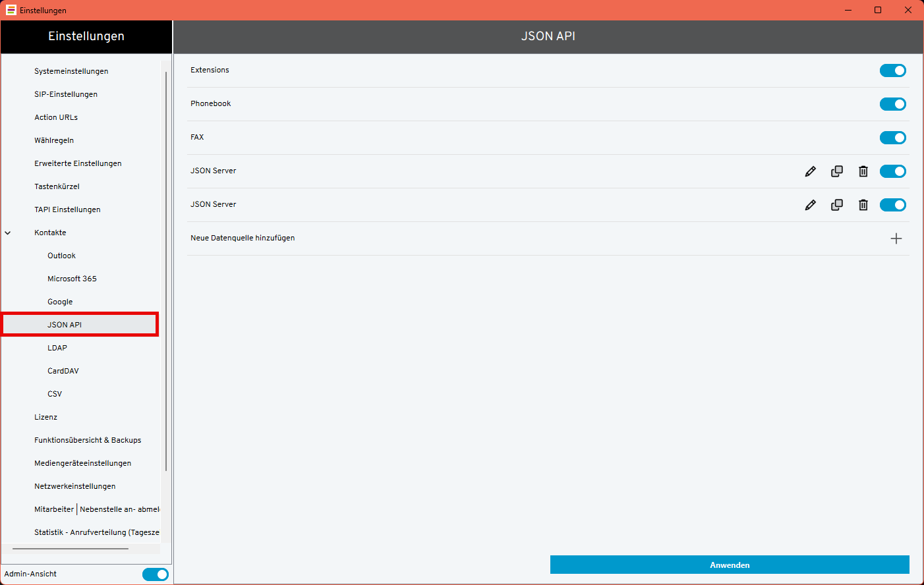This screenshot has height=585, width=924.
Task: Delete the first JSON Server entry
Action: [x=863, y=171]
